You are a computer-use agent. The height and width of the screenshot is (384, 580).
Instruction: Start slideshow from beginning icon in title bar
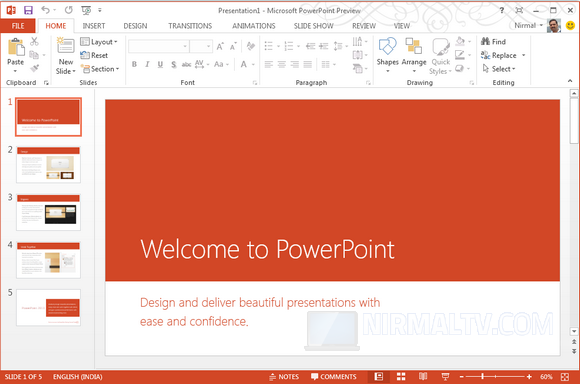[86, 10]
